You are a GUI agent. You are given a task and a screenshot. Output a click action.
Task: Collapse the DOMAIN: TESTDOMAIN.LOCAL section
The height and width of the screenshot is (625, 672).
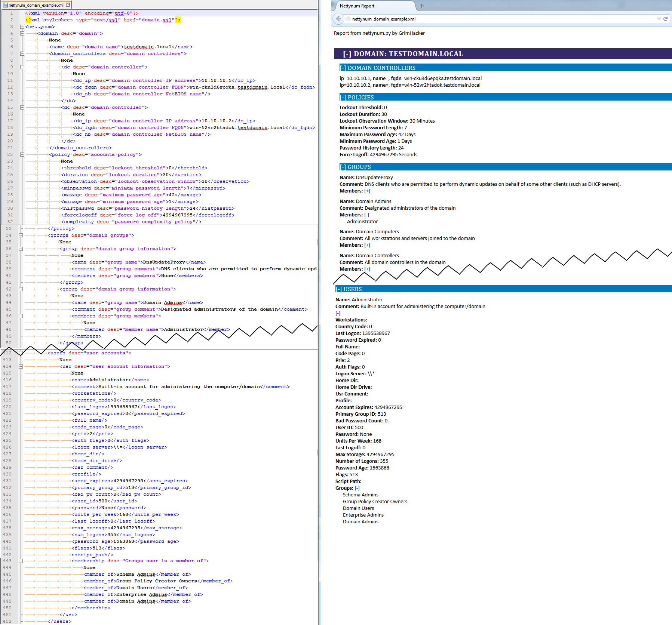point(347,54)
